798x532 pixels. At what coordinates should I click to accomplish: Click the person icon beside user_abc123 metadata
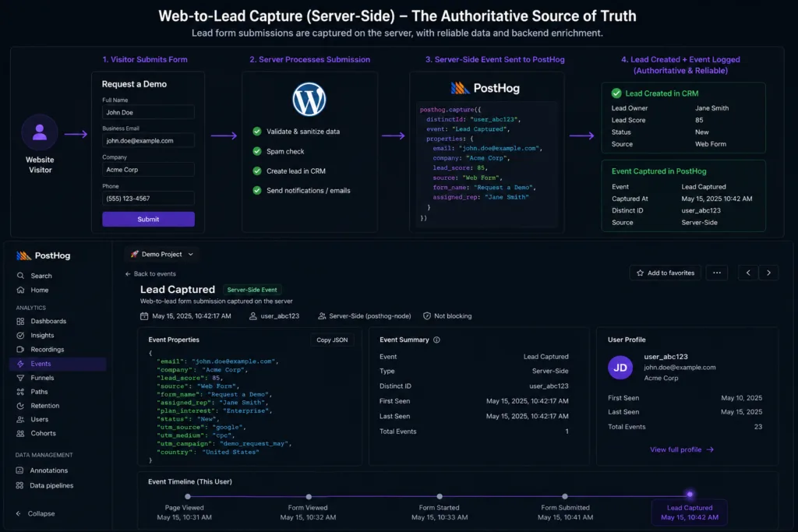coord(253,315)
